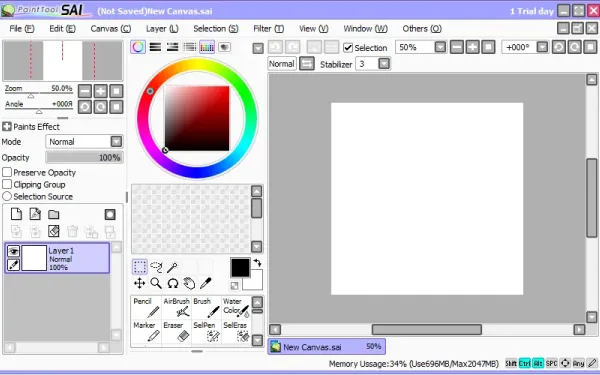Open the +000° angle dropdown

tap(542, 47)
